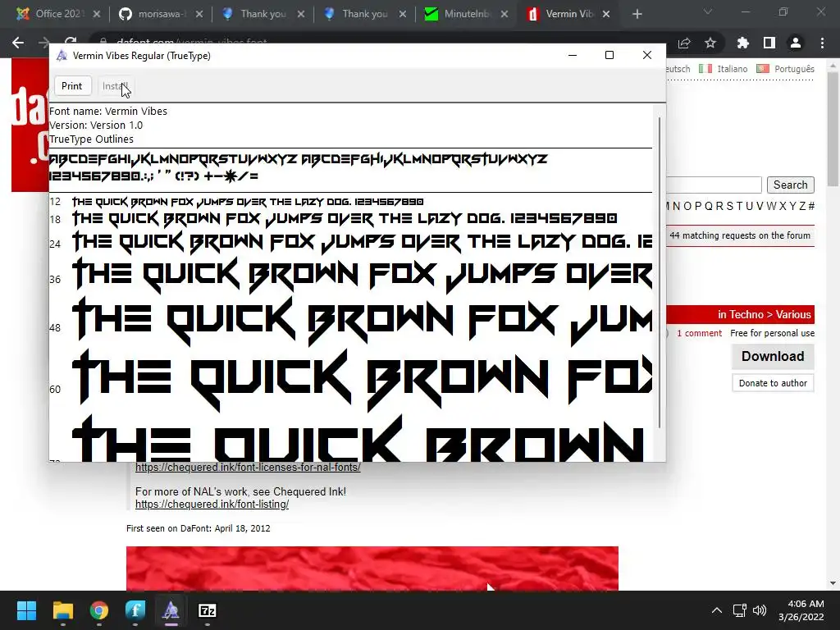Minimize the Vermin Vibes font viewer window
840x630 pixels.
[x=572, y=55]
